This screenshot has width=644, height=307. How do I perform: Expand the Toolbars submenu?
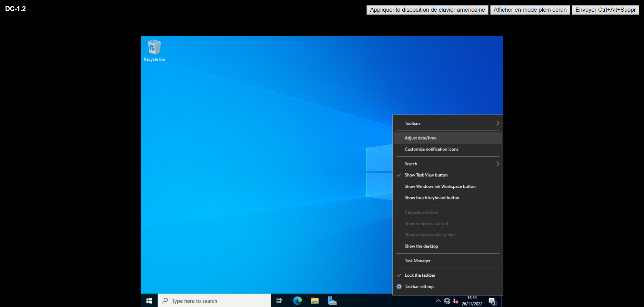(x=447, y=123)
